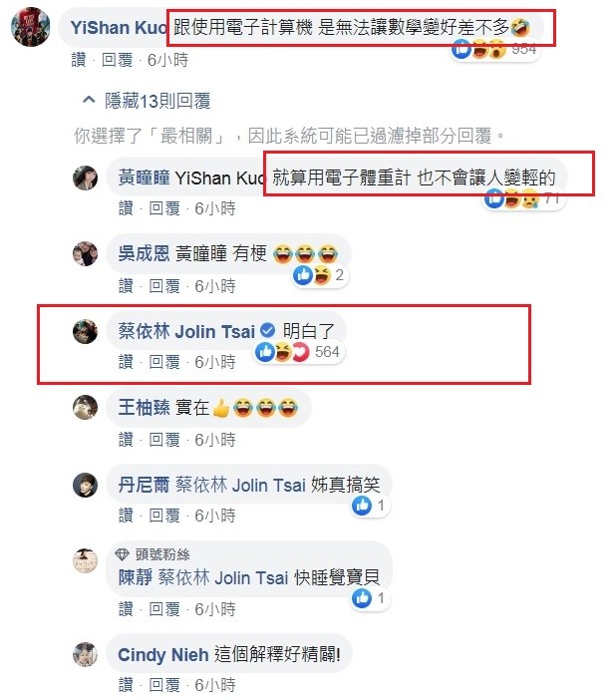Open YiShan Kuo's profile avatar
610x700 pixels.
coord(30,27)
